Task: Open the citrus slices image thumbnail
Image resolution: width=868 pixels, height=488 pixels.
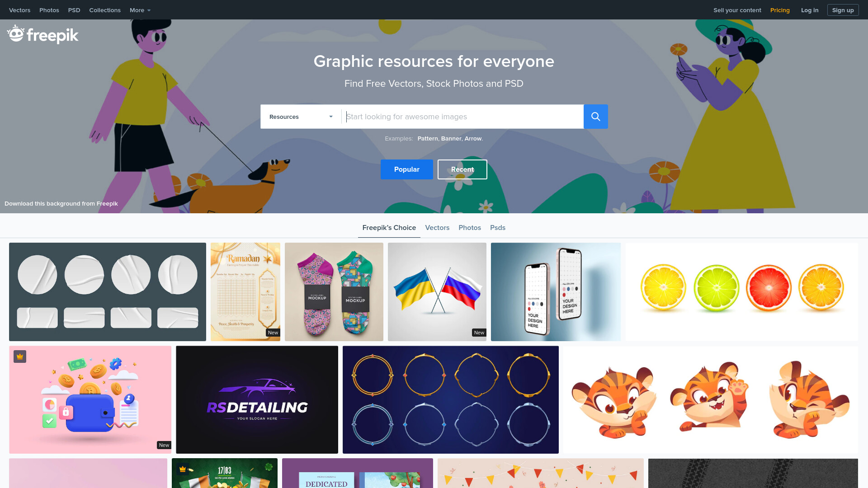Action: 742,292
